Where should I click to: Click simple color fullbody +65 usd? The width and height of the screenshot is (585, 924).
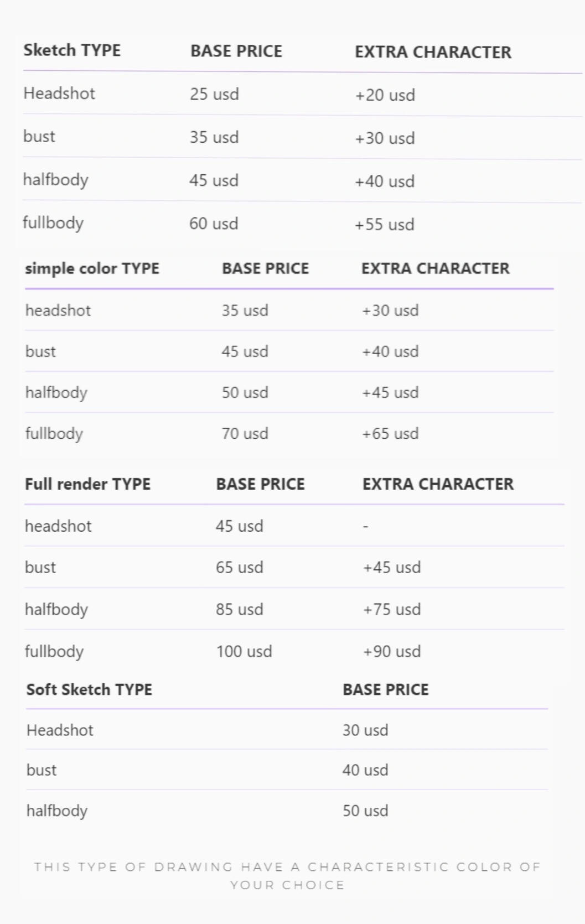(x=390, y=433)
